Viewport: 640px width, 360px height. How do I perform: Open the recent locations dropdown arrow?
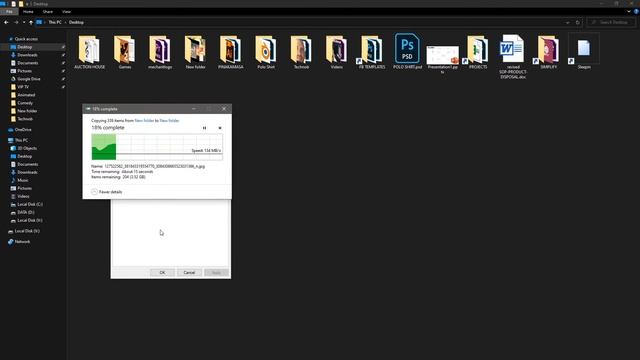pos(24,22)
